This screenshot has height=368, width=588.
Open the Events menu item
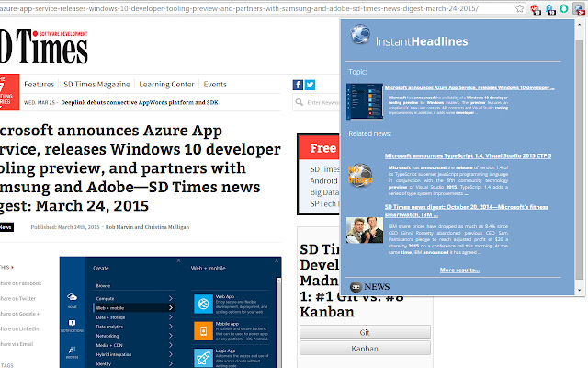point(215,85)
